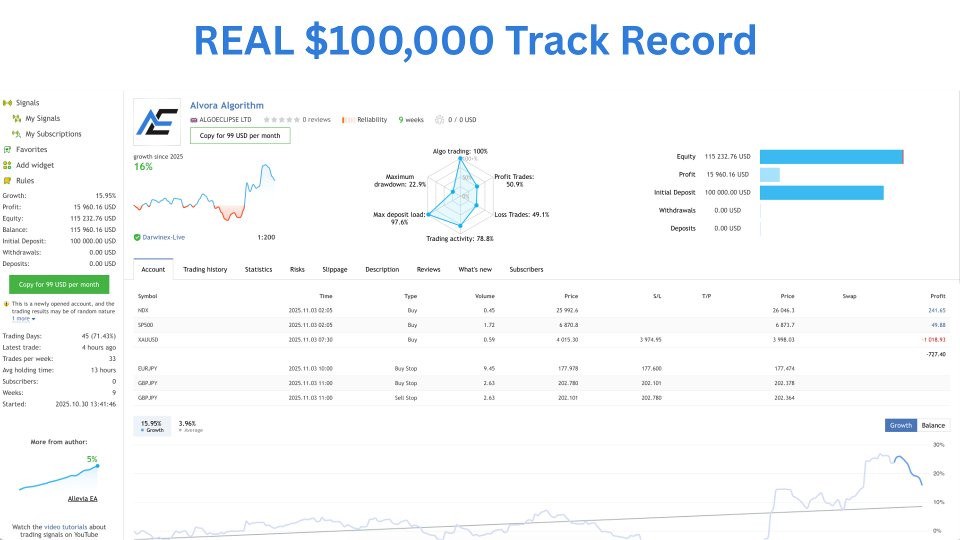This screenshot has height=540, width=960.
Task: Sort table by Symbol column header
Action: 148,296
